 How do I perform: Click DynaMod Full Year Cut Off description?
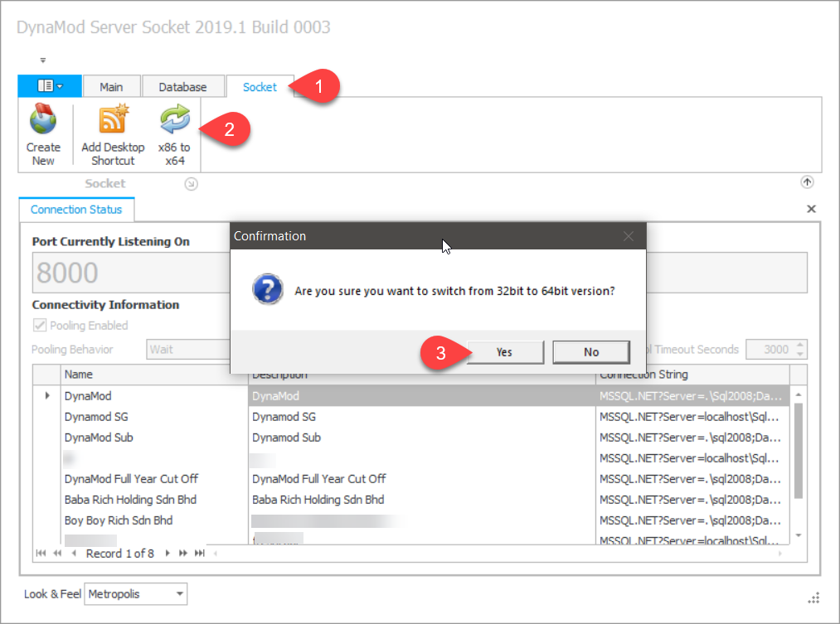pos(422,478)
